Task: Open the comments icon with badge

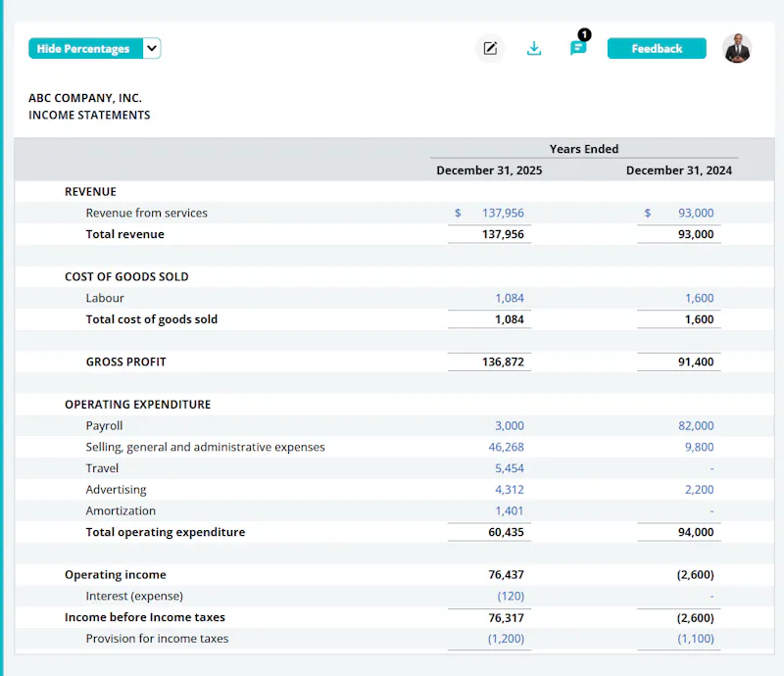Action: 578,47
